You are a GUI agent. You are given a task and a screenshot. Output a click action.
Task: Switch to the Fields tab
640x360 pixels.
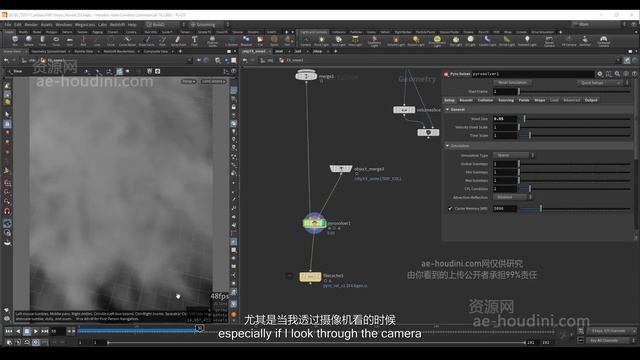[x=524, y=100]
